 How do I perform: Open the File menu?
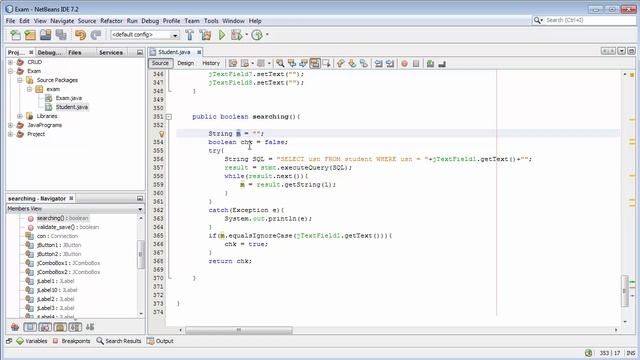[10, 21]
